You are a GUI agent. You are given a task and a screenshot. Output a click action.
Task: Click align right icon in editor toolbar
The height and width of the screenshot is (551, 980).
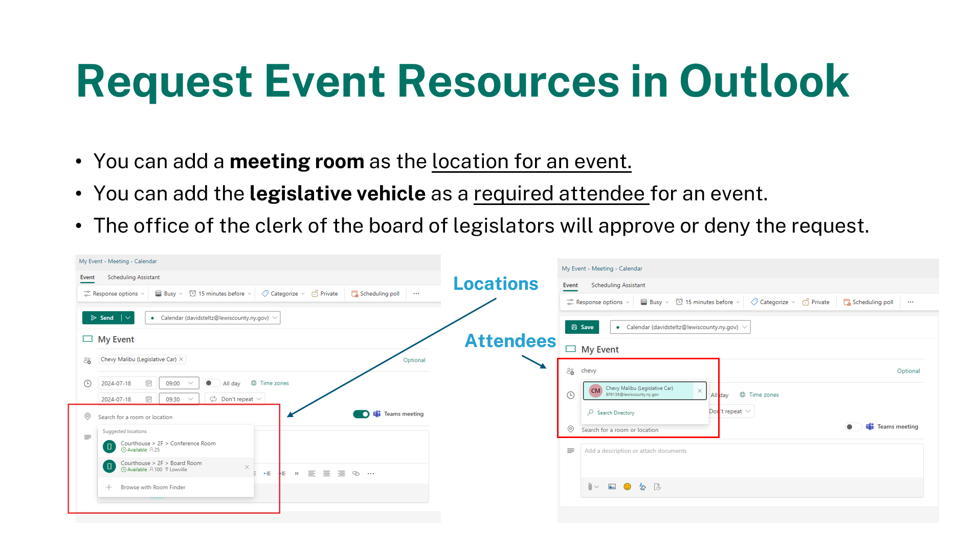[x=342, y=474]
